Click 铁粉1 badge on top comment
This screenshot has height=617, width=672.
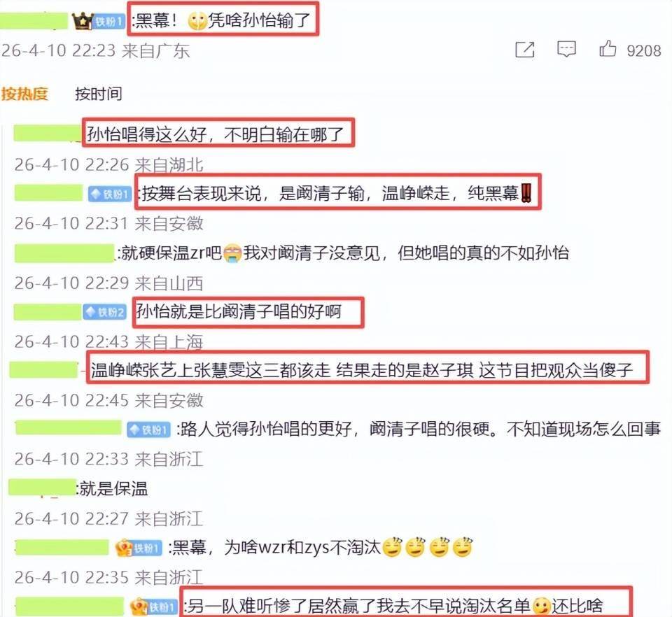coord(109,22)
